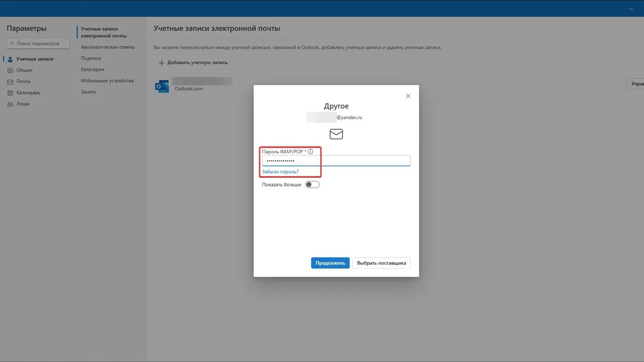
Task: Click the Продолжить button
Action: [330, 263]
